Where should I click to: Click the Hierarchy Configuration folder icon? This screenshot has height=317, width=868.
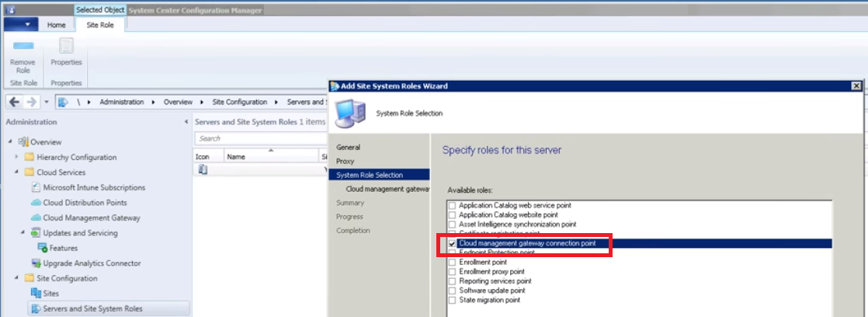coord(30,157)
